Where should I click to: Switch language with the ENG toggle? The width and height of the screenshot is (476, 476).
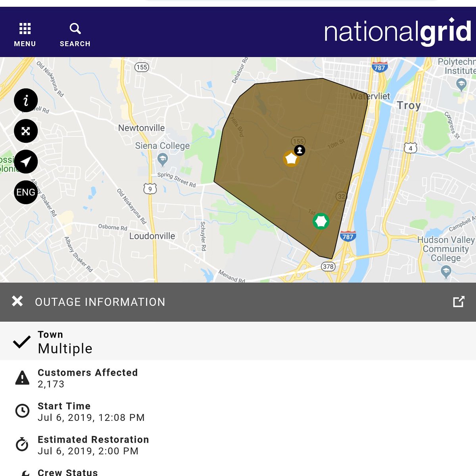(x=26, y=192)
